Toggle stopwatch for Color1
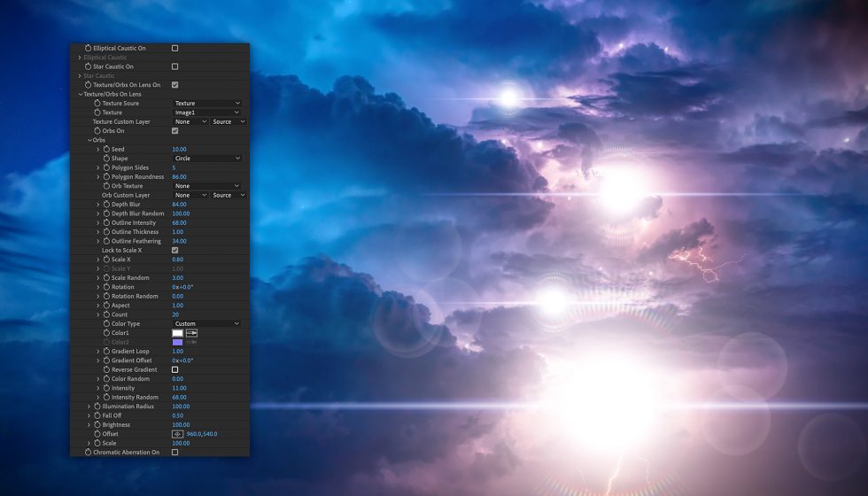 tap(106, 333)
